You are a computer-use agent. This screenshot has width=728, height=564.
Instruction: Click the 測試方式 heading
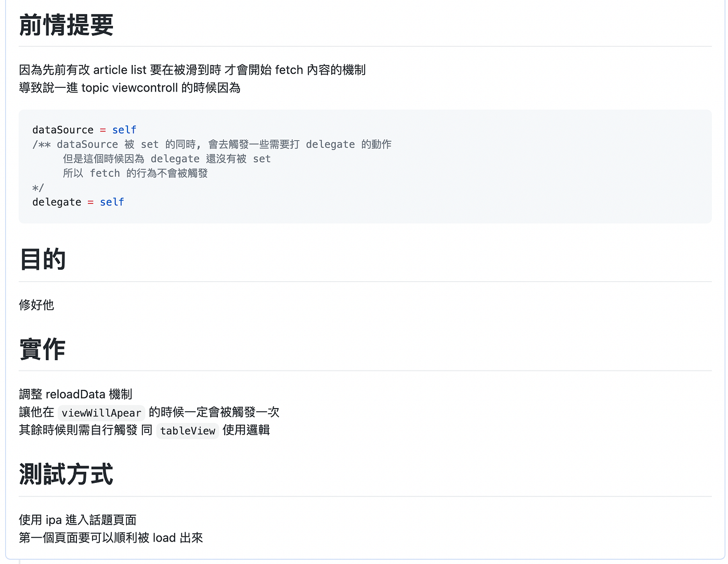click(x=66, y=474)
